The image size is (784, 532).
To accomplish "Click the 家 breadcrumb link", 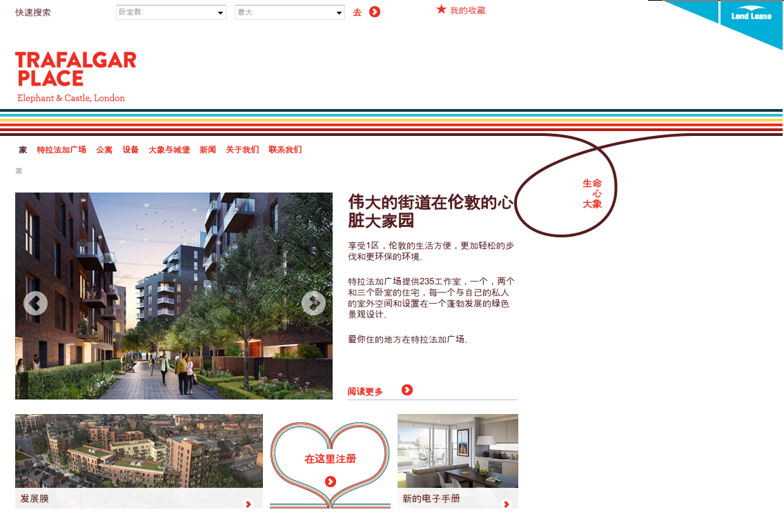I will click(x=19, y=171).
